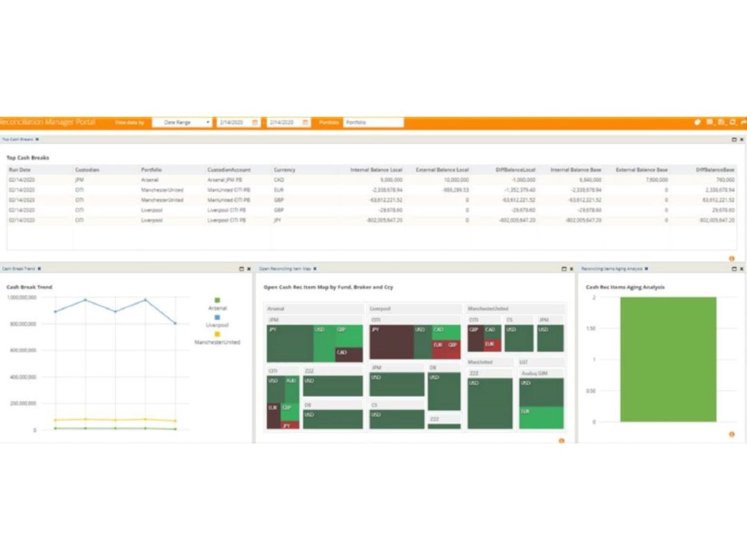Close the Top Cash Breaks tab

[37, 140]
